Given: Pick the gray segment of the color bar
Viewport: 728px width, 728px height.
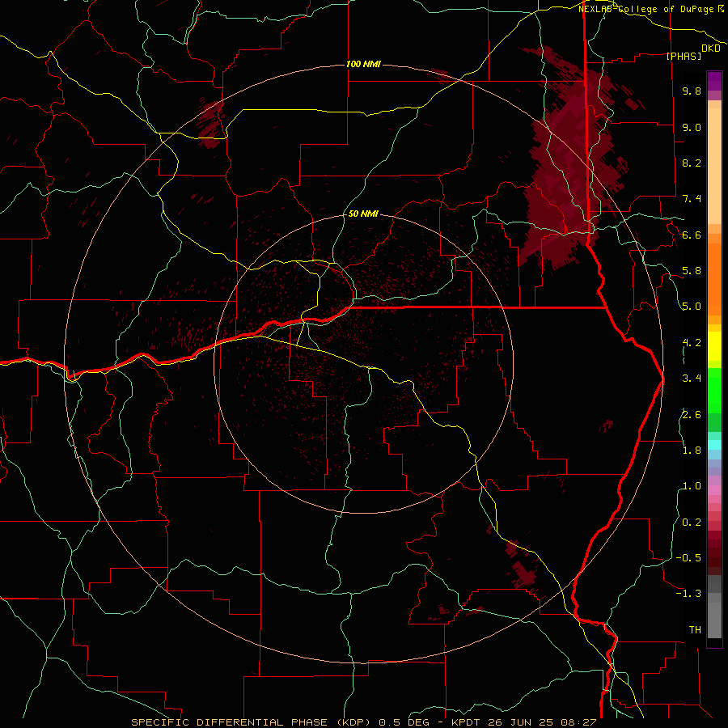Looking at the screenshot, I should pos(714,607).
